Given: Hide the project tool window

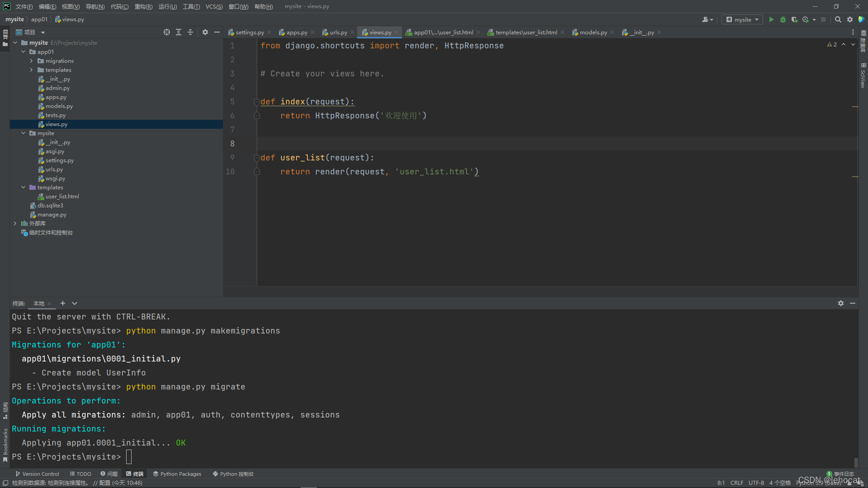Looking at the screenshot, I should (217, 32).
